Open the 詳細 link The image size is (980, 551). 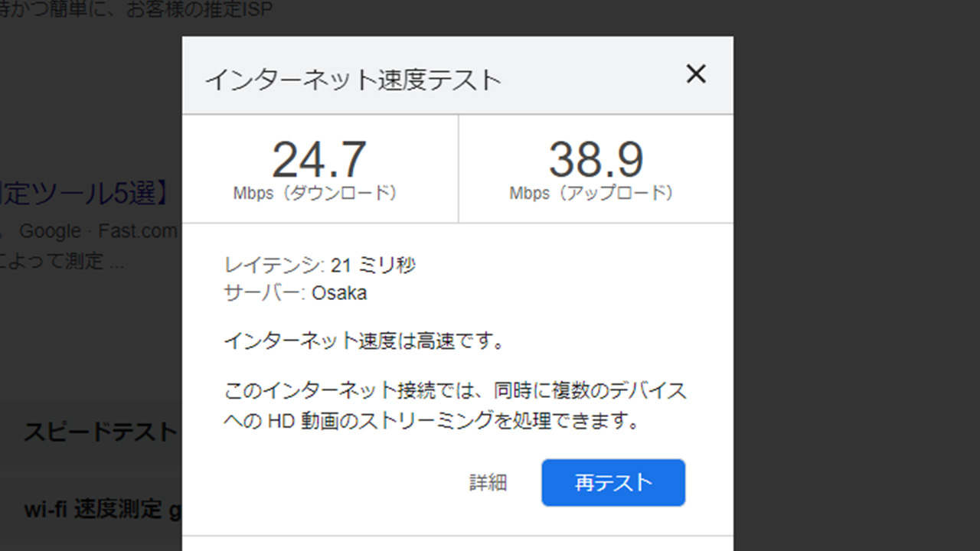click(488, 483)
